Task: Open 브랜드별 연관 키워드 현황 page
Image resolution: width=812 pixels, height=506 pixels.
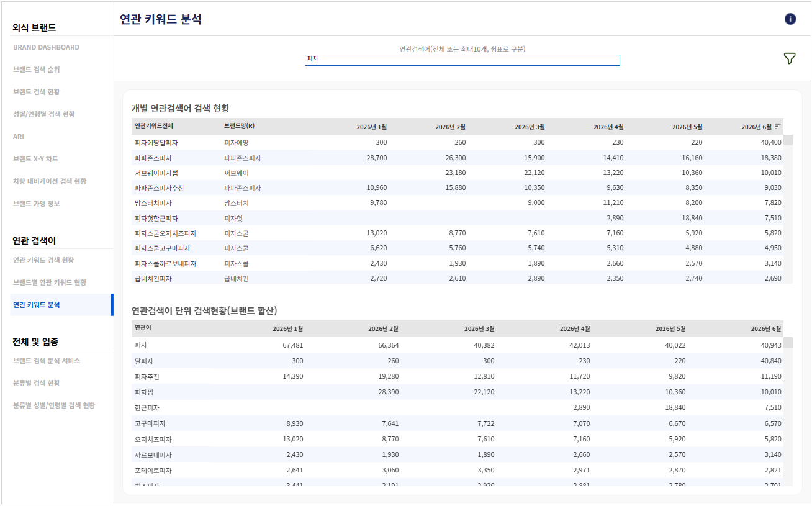Action: 50,282
